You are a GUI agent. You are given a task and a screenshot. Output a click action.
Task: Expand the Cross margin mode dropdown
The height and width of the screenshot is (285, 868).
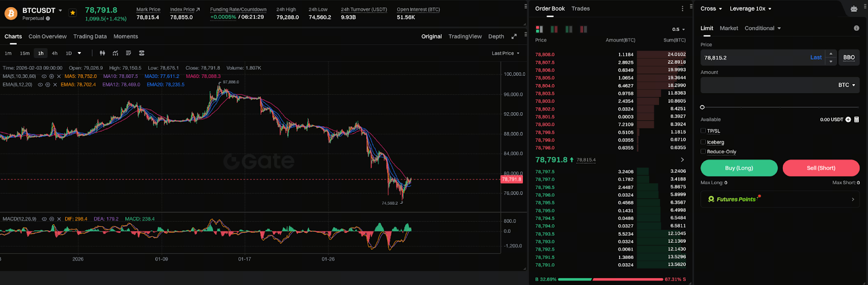711,9
